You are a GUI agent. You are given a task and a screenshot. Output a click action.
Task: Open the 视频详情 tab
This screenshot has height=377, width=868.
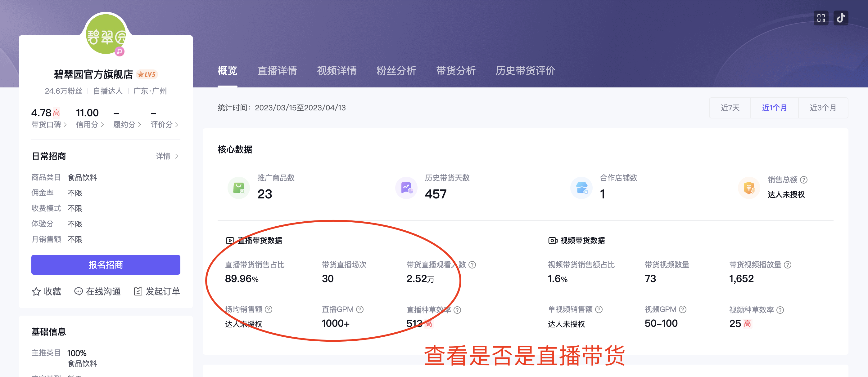pyautogui.click(x=337, y=71)
